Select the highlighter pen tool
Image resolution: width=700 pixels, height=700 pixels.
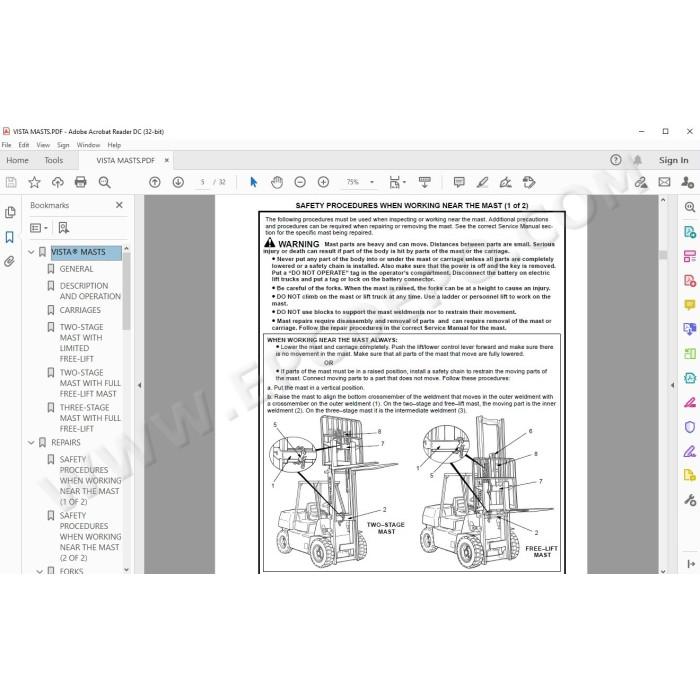pos(482,182)
